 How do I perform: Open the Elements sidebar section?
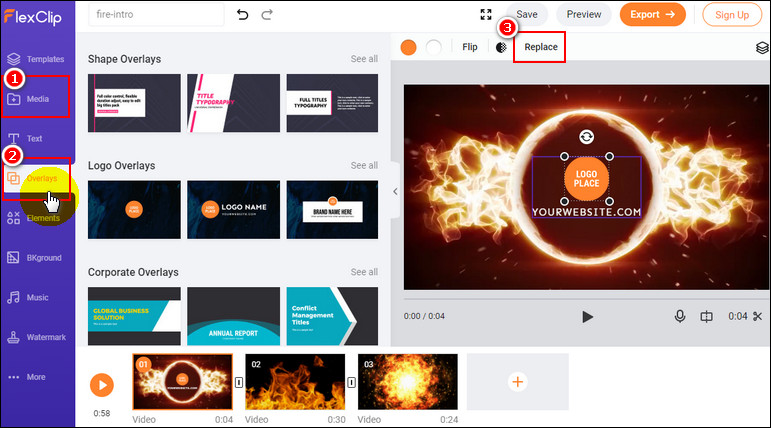pos(33,218)
